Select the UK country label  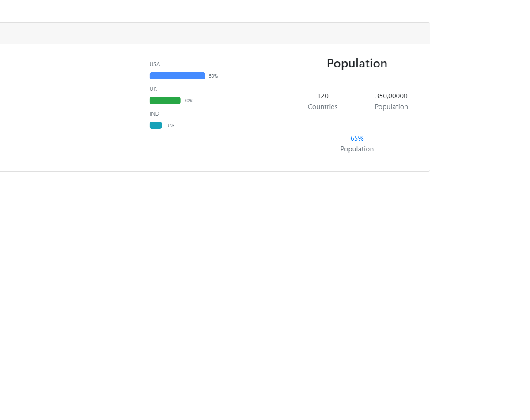(x=153, y=89)
